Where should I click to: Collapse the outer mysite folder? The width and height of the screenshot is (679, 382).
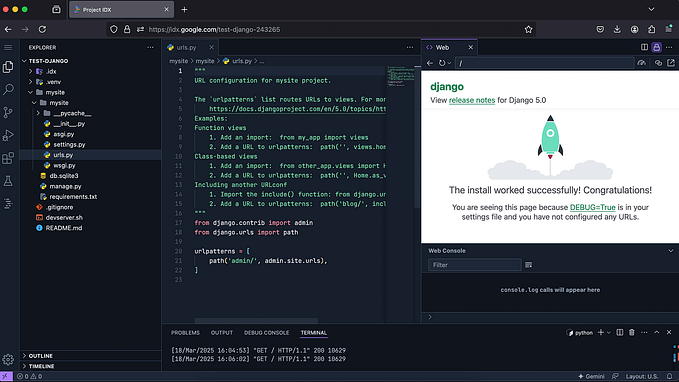click(30, 92)
